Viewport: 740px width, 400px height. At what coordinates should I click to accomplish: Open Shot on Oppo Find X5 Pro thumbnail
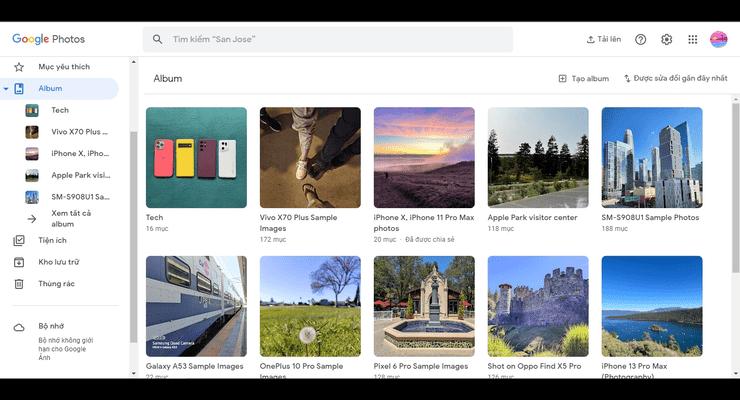pyautogui.click(x=538, y=306)
